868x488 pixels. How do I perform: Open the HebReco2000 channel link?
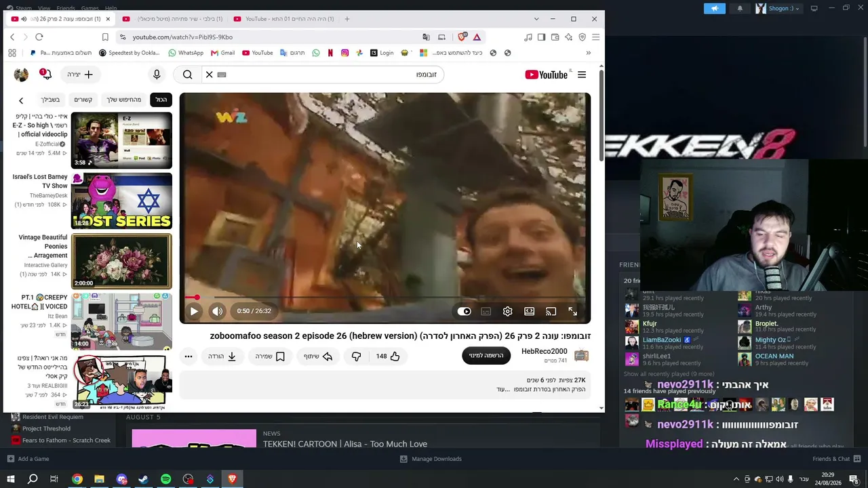pos(544,351)
